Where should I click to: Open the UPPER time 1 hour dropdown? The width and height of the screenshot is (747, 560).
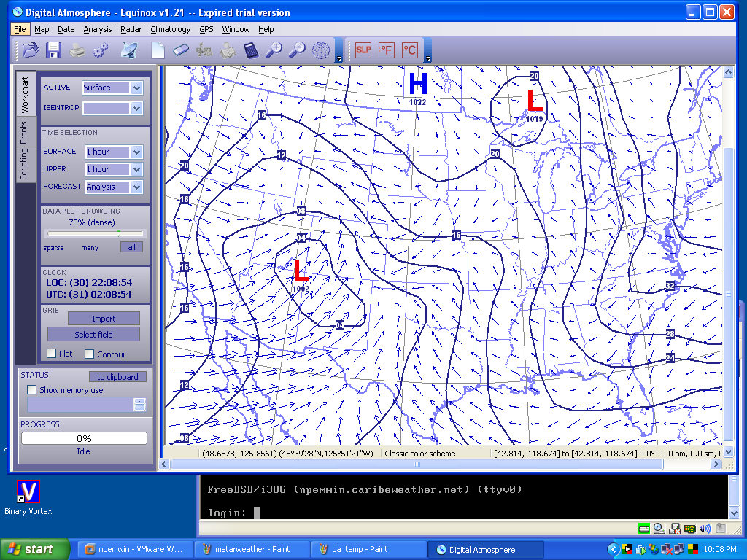(136, 169)
